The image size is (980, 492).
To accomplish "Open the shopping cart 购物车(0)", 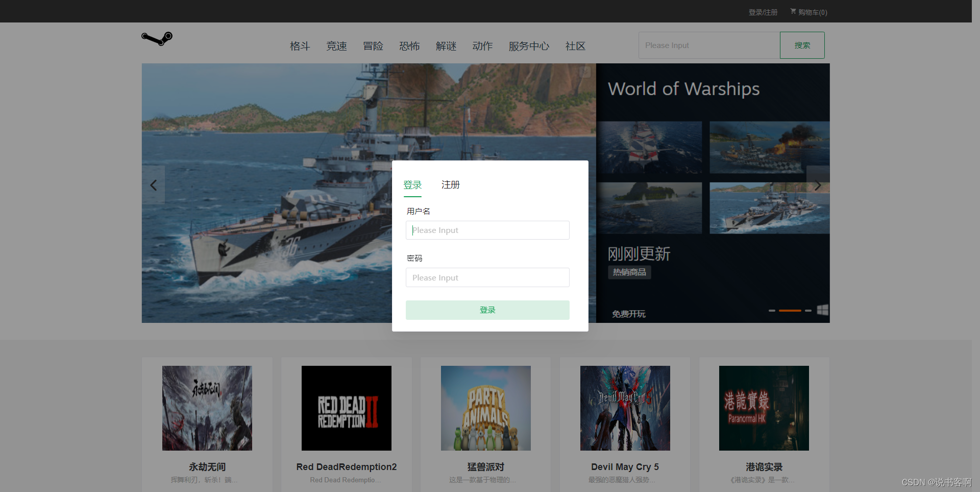I will (x=808, y=12).
